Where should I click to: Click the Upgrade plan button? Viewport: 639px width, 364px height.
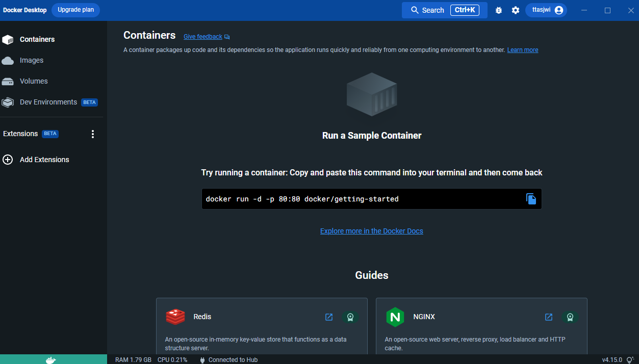(x=75, y=10)
